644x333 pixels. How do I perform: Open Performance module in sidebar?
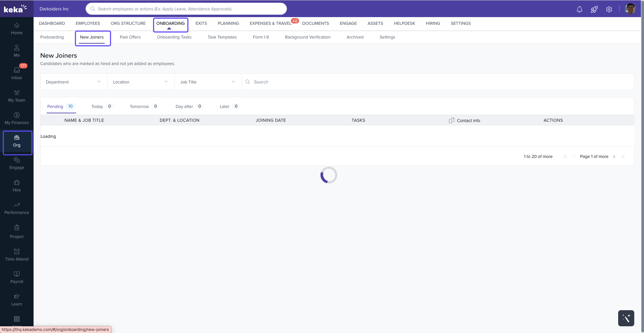17,208
